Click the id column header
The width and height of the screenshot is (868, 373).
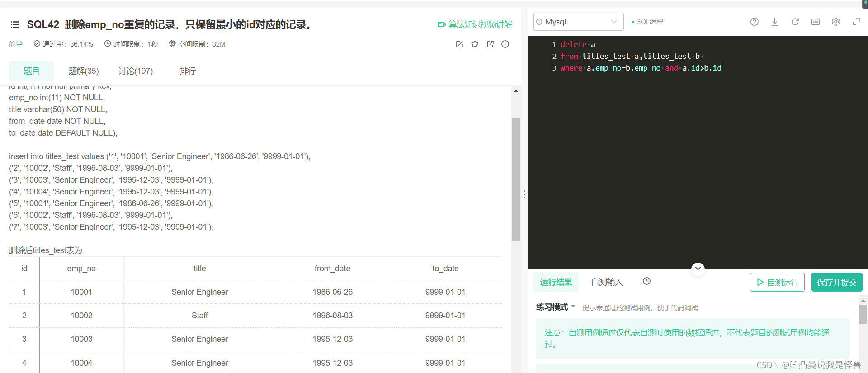click(x=24, y=269)
